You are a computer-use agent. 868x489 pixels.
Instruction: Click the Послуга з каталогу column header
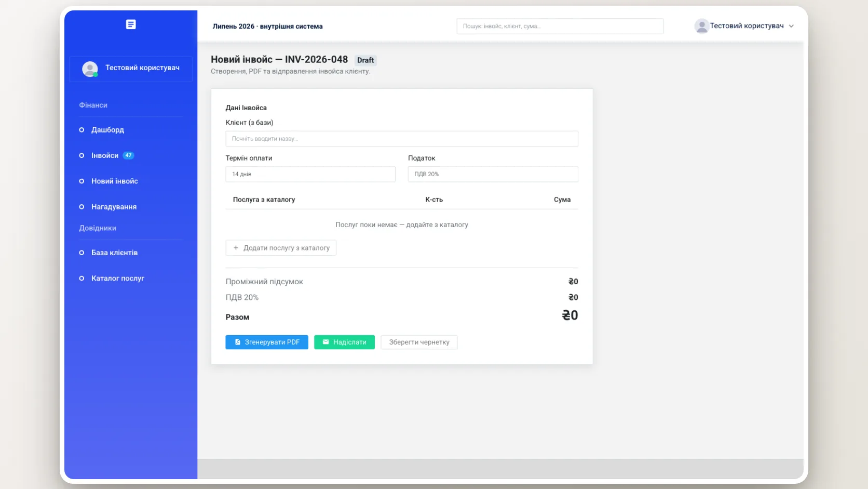pos(264,200)
